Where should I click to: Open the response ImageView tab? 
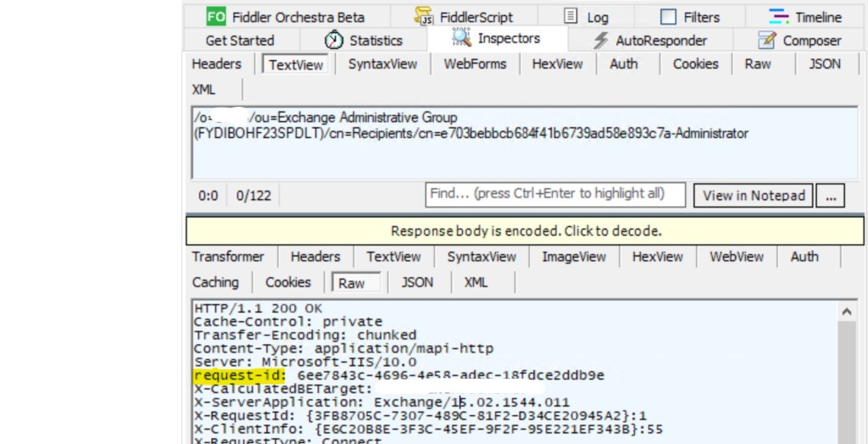coord(574,257)
